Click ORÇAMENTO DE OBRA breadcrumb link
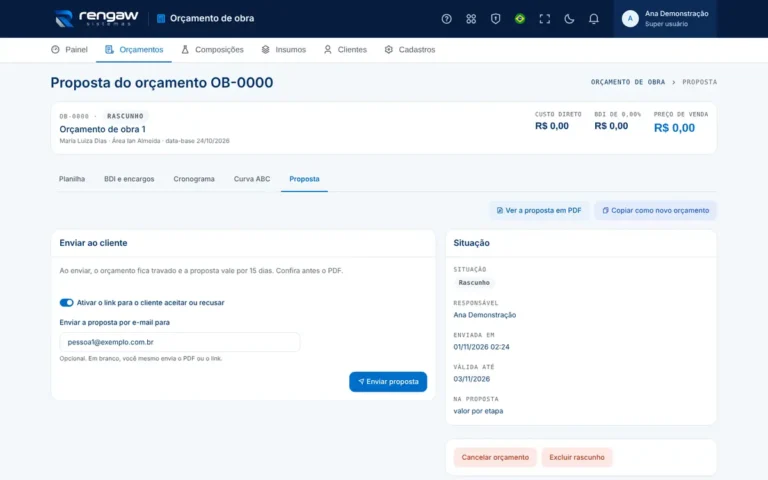 point(628,82)
